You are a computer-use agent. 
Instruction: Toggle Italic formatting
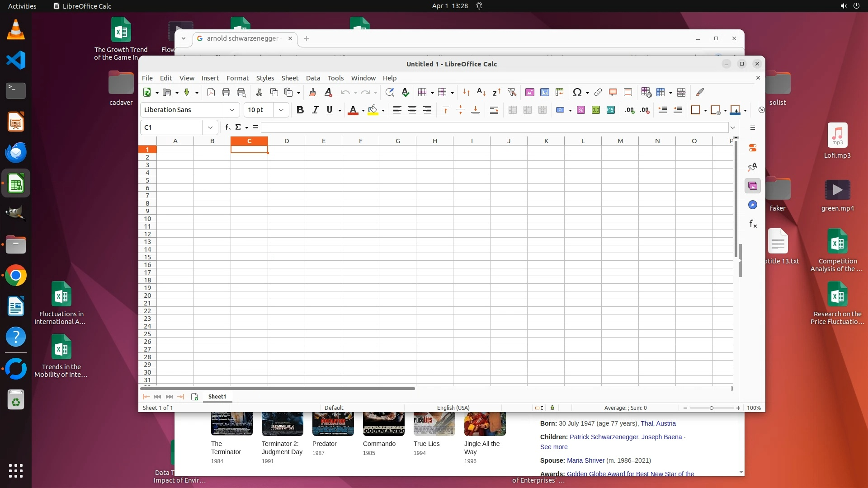tap(315, 110)
